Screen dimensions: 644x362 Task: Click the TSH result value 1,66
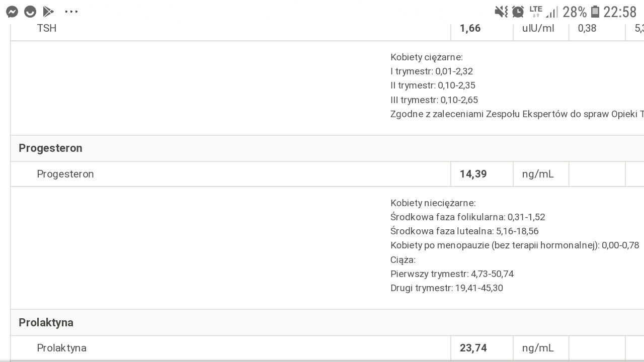click(x=470, y=29)
